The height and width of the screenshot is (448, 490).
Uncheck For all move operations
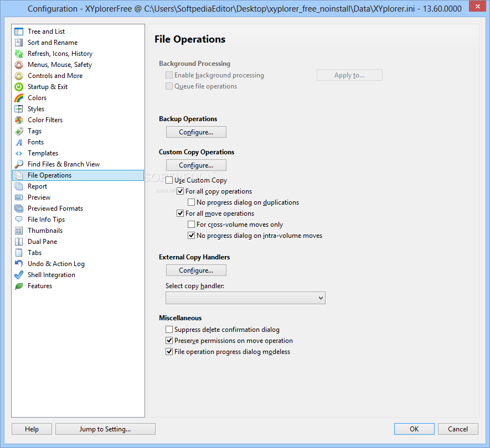(x=180, y=213)
